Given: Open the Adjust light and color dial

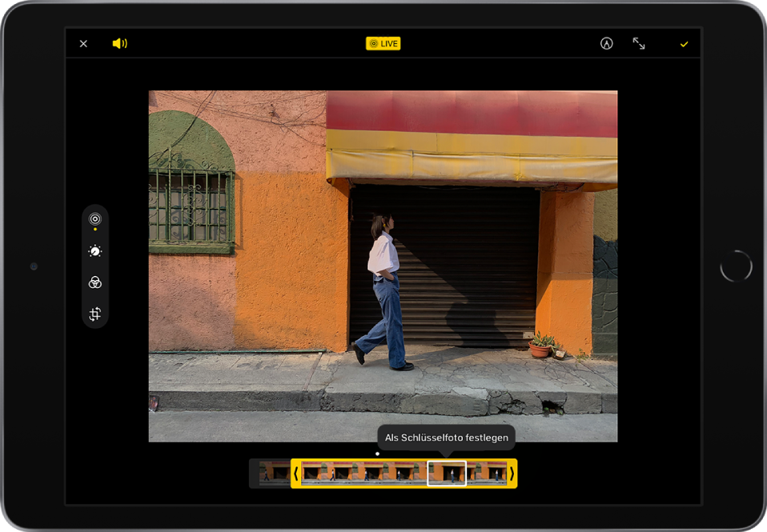Looking at the screenshot, I should [95, 251].
